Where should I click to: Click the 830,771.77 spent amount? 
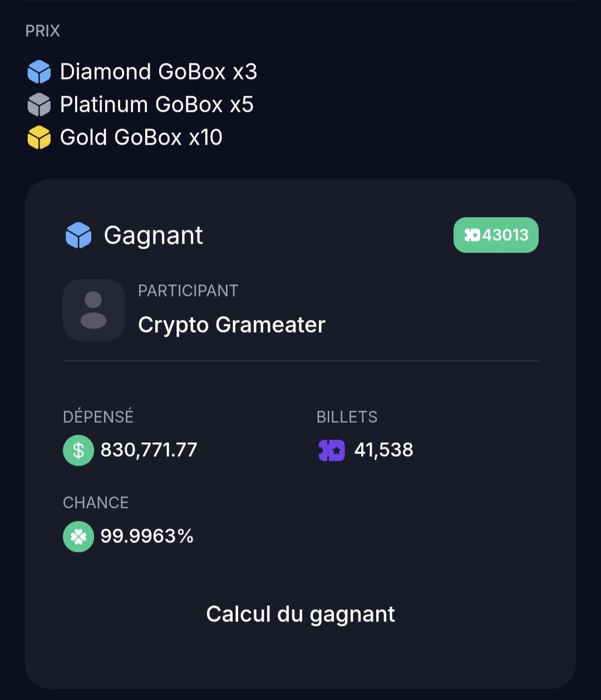pyautogui.click(x=149, y=450)
